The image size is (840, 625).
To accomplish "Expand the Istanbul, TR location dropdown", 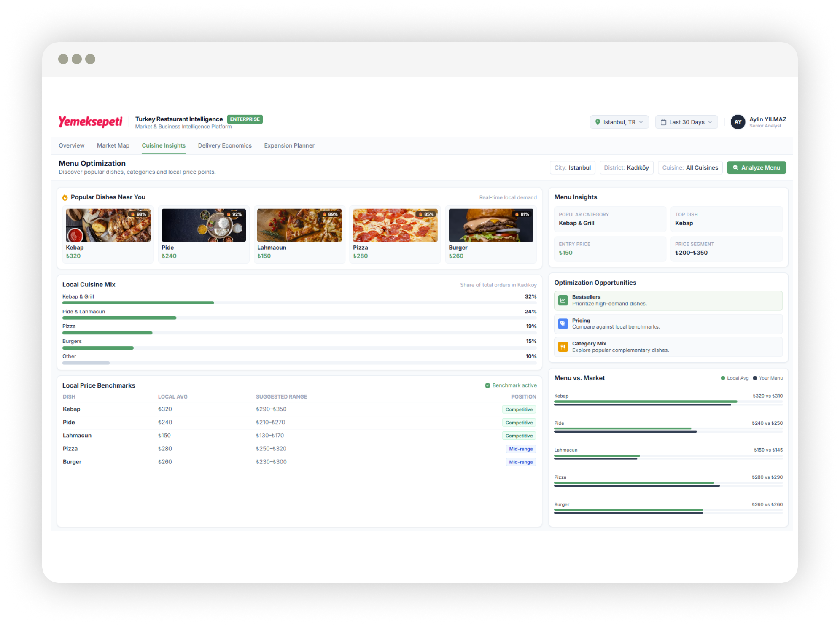I will [x=619, y=122].
